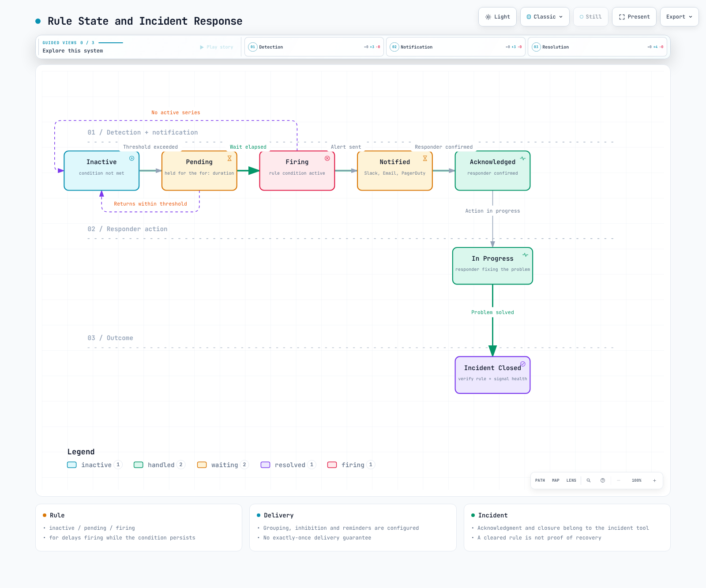Open the help question-mark icon
This screenshot has height=588, width=706.
point(603,480)
